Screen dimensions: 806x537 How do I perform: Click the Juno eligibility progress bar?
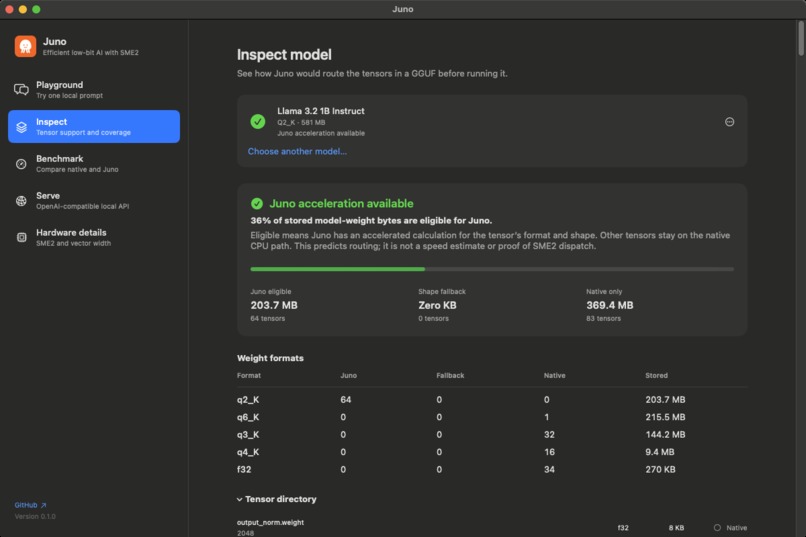pyautogui.click(x=492, y=269)
